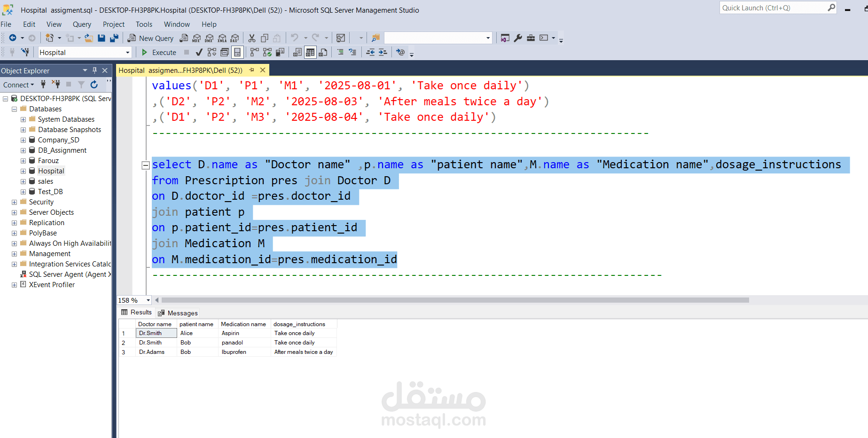Open the Properties wrench icon
The height and width of the screenshot is (438, 868).
[x=518, y=38]
